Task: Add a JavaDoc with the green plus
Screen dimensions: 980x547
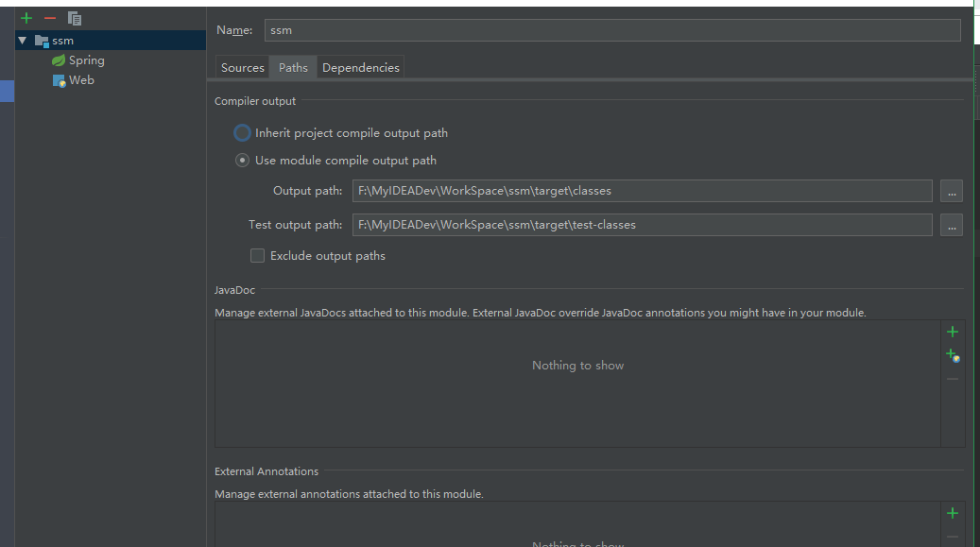Action: click(x=953, y=332)
